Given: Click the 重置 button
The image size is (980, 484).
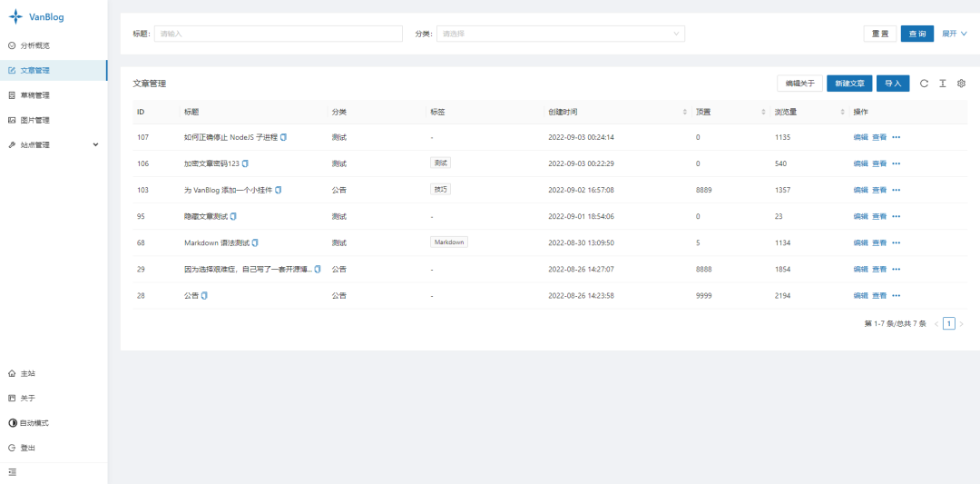Looking at the screenshot, I should click(x=880, y=34).
